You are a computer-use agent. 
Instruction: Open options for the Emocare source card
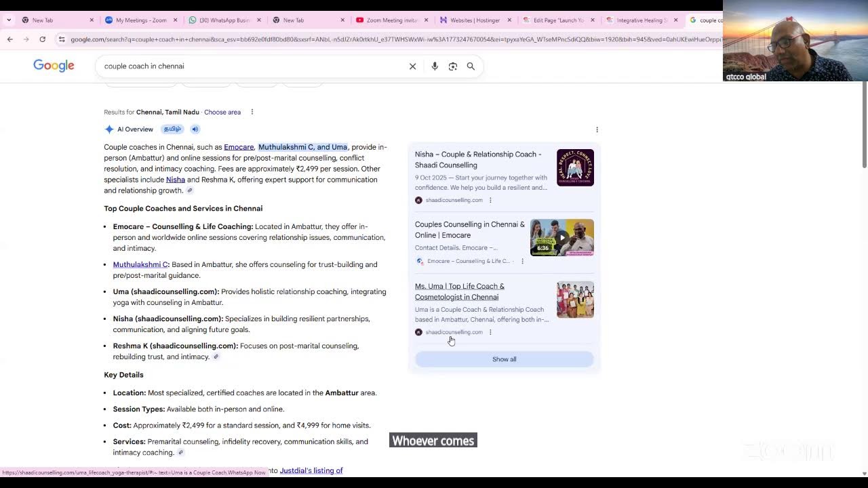[522, 261]
